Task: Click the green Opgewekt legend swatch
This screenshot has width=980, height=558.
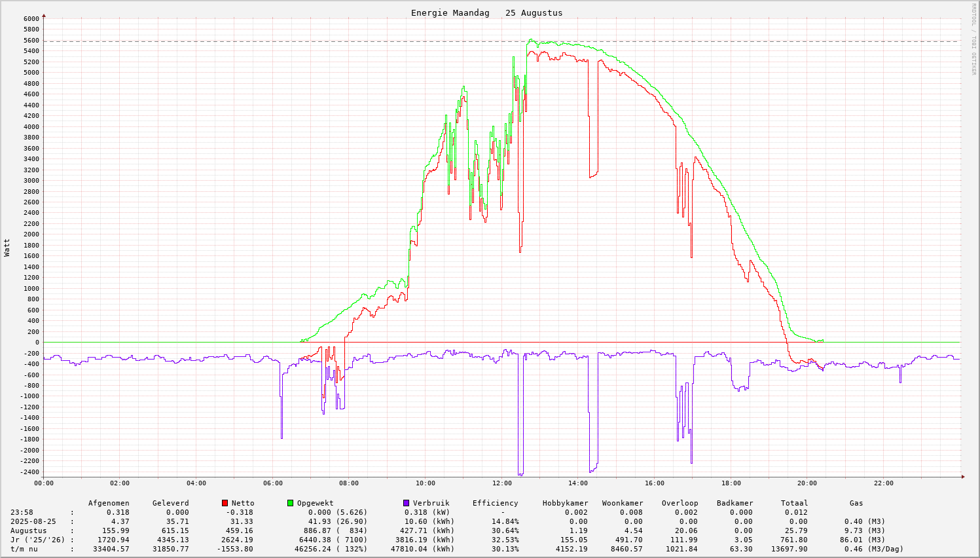Action: [290, 503]
